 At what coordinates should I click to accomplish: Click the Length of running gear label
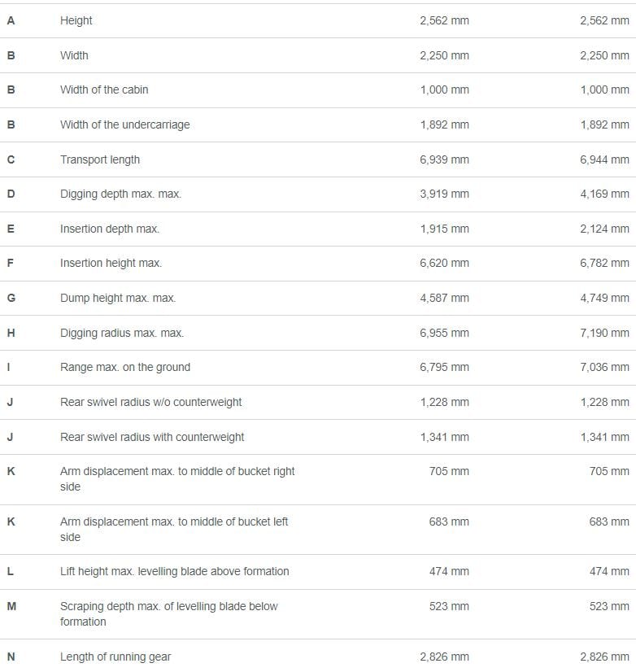(115, 657)
